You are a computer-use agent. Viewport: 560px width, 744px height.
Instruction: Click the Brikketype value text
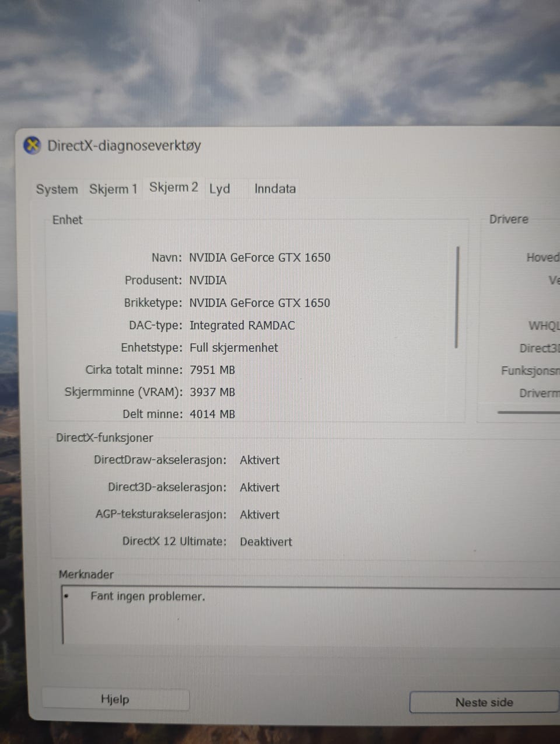(x=260, y=303)
